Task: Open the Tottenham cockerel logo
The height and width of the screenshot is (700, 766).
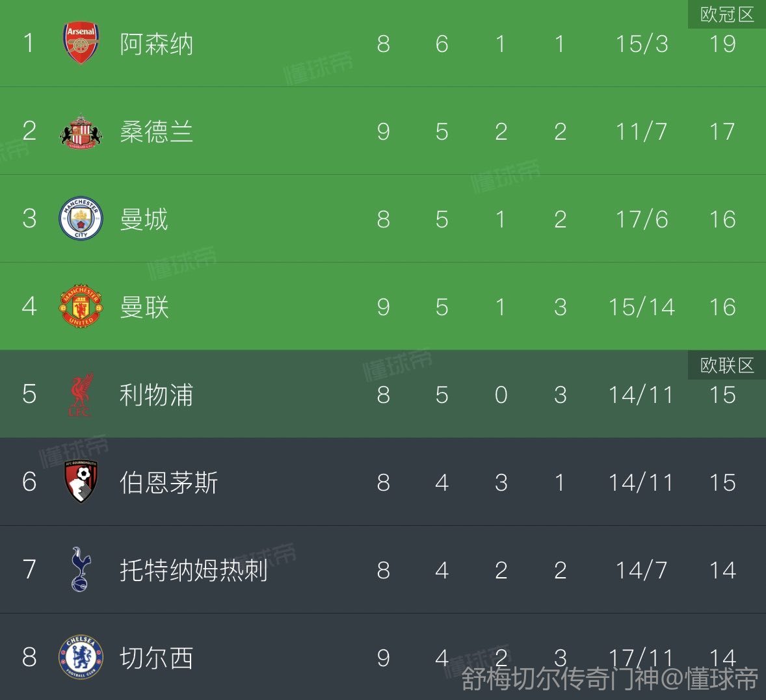Action: coord(81,569)
